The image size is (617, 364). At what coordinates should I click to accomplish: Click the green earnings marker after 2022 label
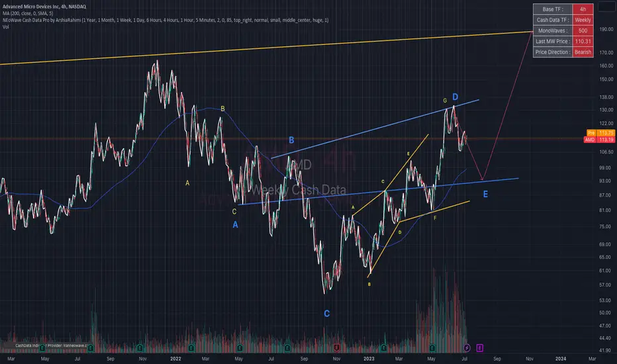191,348
